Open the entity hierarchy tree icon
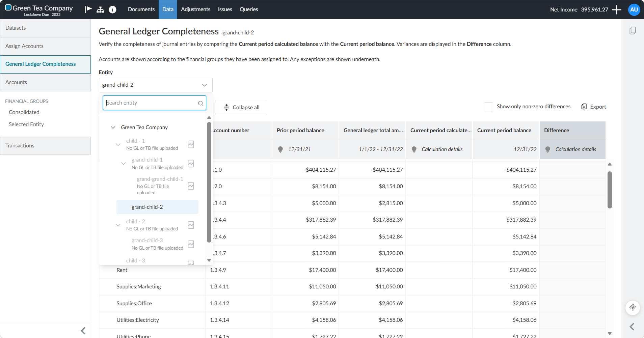Screen dimensions: 644x338 100,9
